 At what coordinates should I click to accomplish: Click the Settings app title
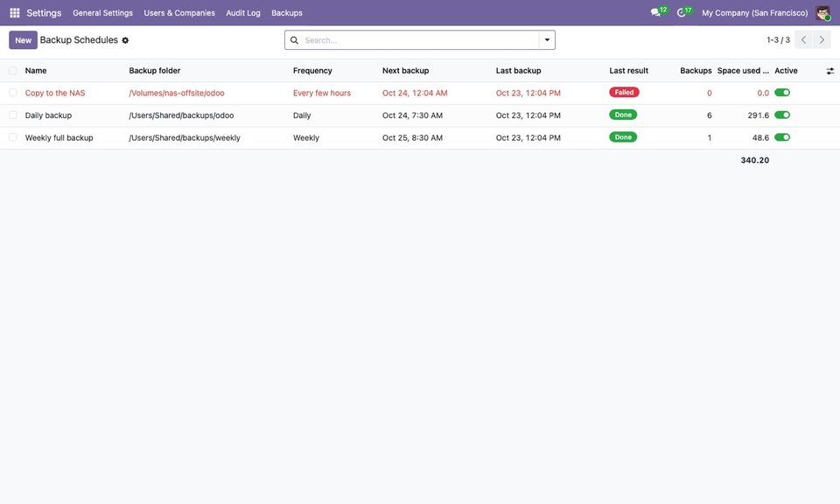coord(44,13)
